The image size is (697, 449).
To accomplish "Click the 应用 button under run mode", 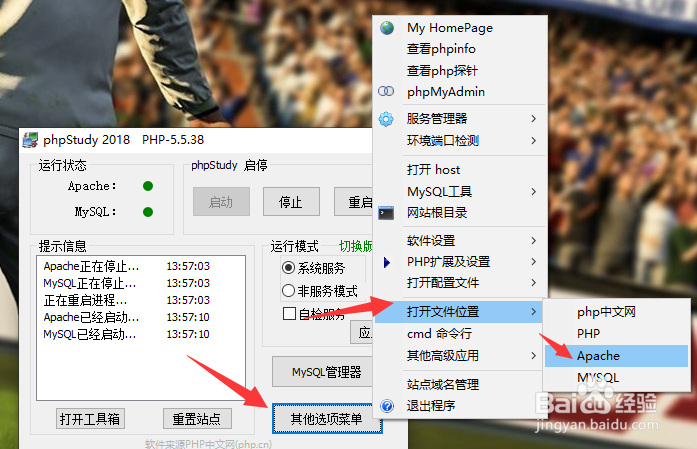I will 363,333.
